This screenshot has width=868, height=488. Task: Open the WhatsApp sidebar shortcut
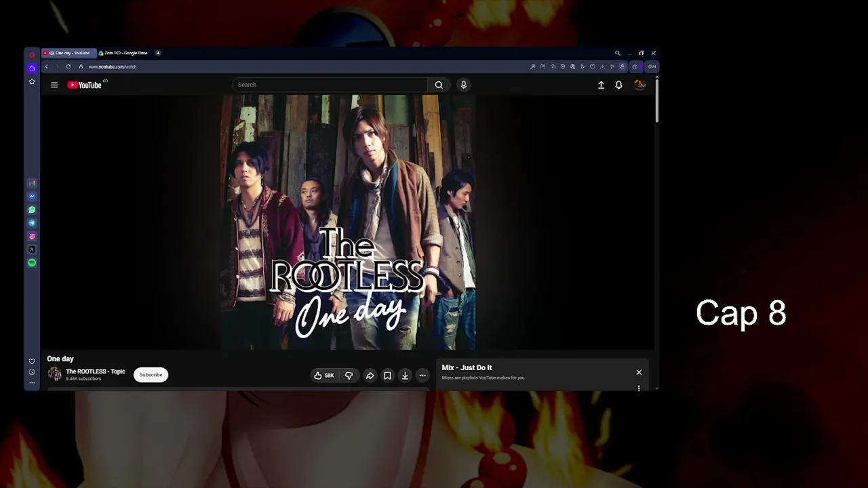pyautogui.click(x=32, y=209)
